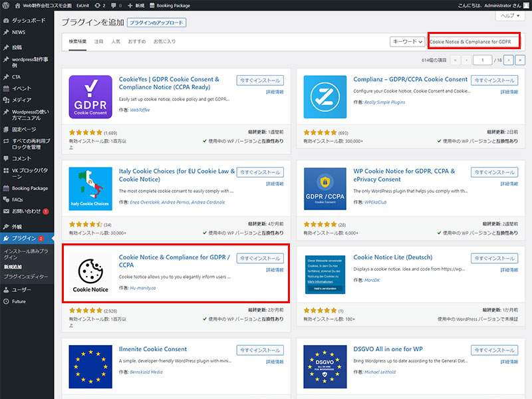Screen dimensions: 532x399
Task: Expand the キーワード search type dropdown
Action: [x=407, y=41]
